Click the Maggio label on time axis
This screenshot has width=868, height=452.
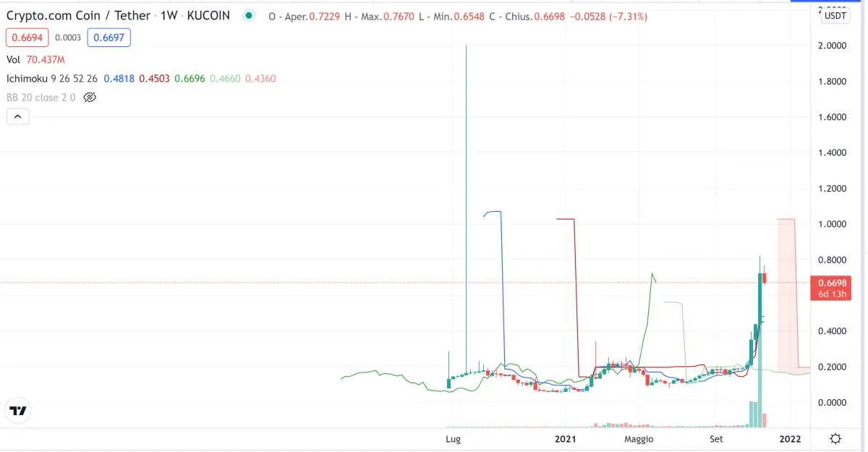(x=638, y=439)
